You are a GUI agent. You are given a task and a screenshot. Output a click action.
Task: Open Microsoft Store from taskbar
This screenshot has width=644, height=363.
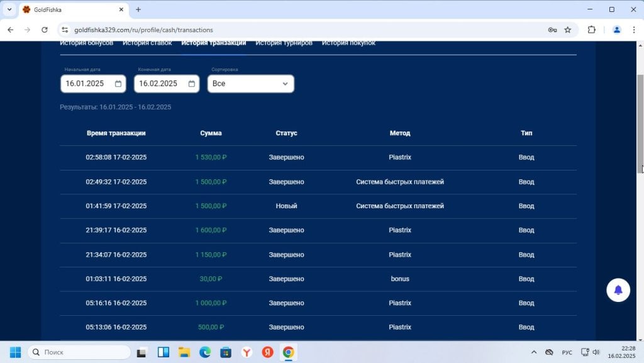pos(226,352)
